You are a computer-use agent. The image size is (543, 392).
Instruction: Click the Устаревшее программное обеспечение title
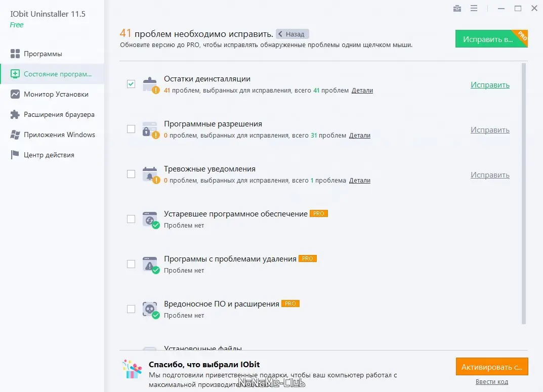pos(235,214)
